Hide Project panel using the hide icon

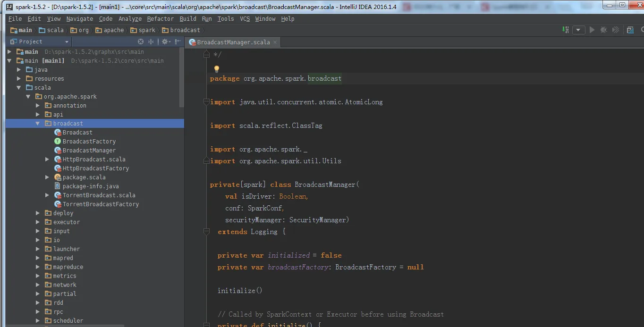pos(178,42)
